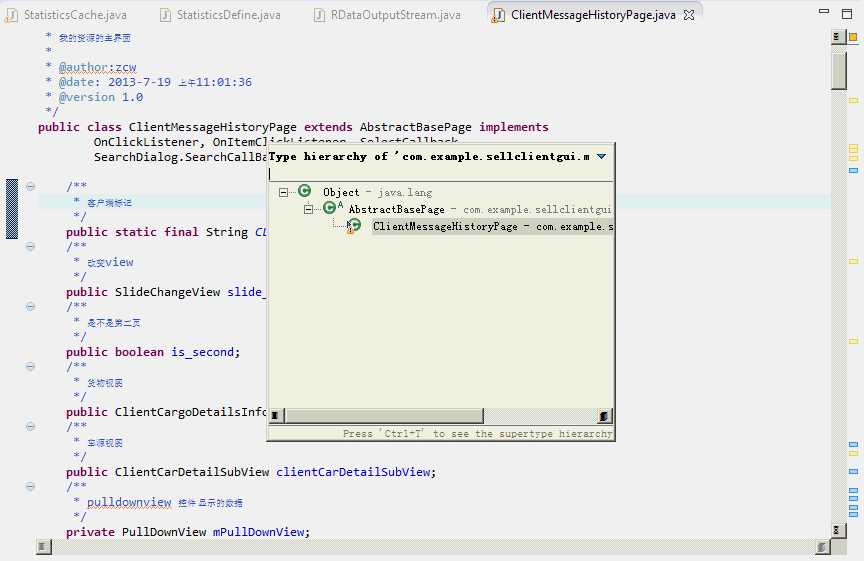Screen dimensions: 864x561
Task: Click hierarchy popup scroll-right arrow
Action: point(604,416)
